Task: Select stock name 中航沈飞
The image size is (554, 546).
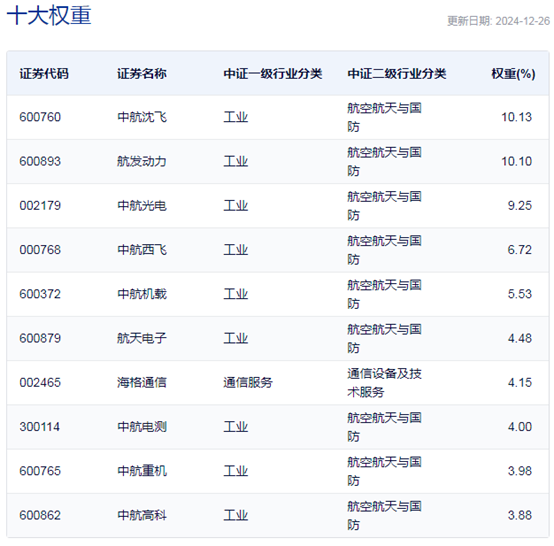Action: click(142, 117)
